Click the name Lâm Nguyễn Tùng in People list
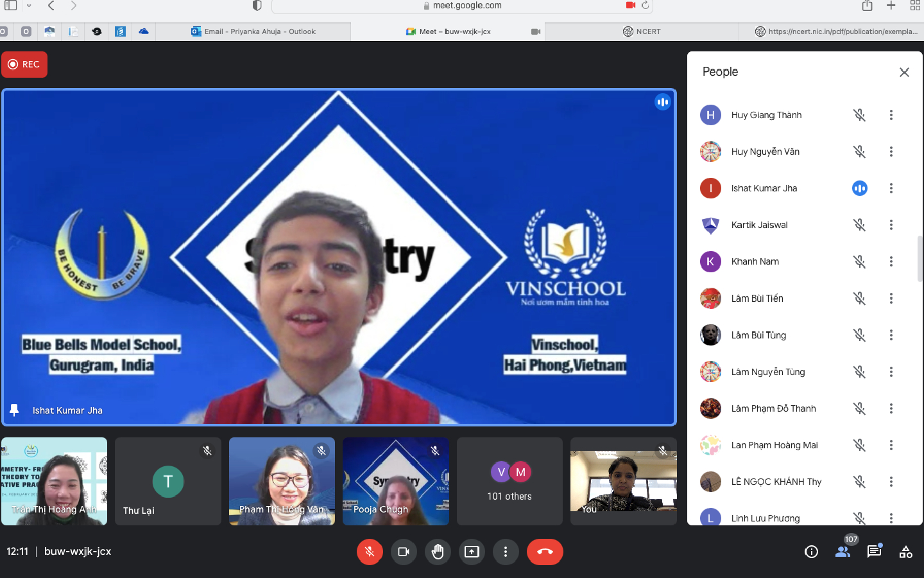This screenshot has width=924, height=578. 768,372
